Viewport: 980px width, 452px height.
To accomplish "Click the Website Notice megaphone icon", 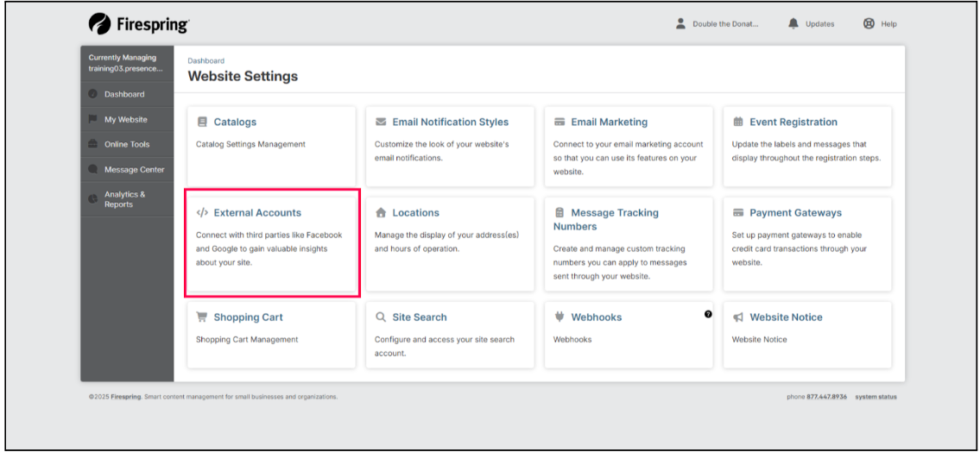I will [x=738, y=317].
